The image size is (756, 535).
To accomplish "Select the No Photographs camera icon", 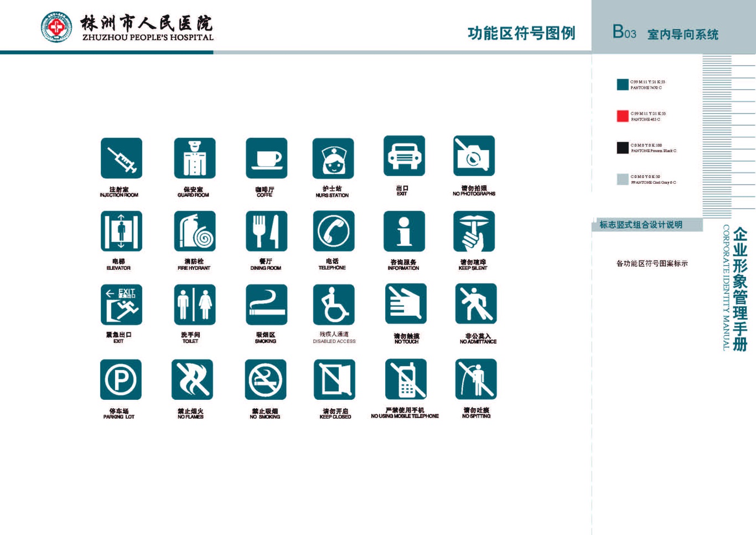I will [x=474, y=156].
